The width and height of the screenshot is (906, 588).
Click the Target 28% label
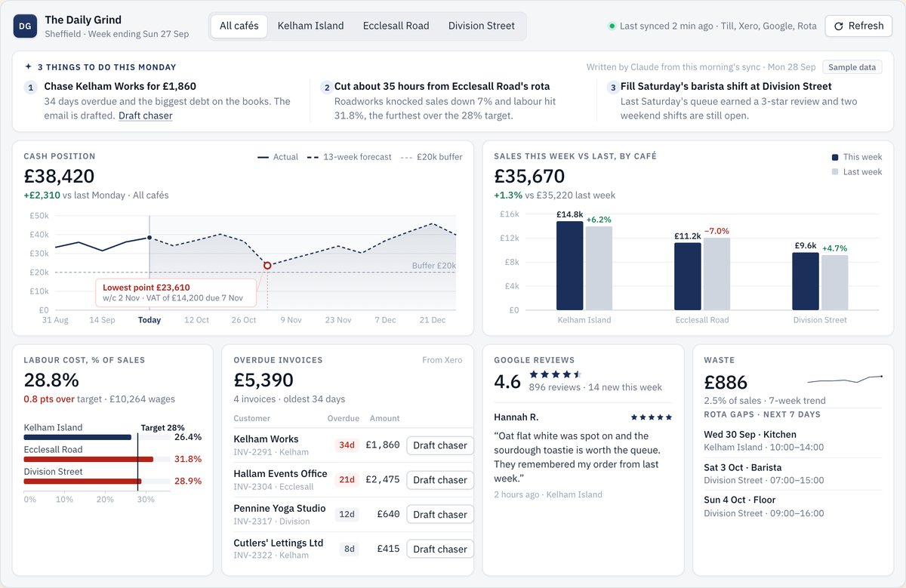(x=162, y=427)
